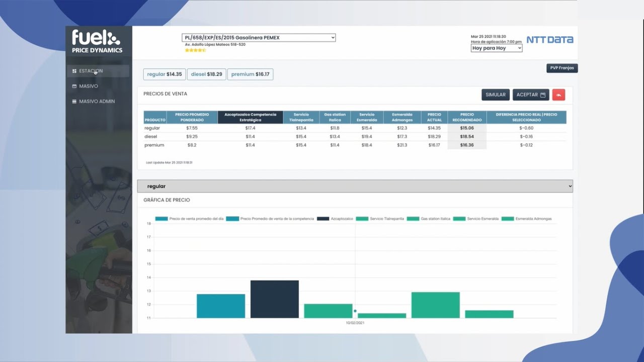Click the shortest green chart bar
This screenshot has width=644, height=362.
click(382, 316)
